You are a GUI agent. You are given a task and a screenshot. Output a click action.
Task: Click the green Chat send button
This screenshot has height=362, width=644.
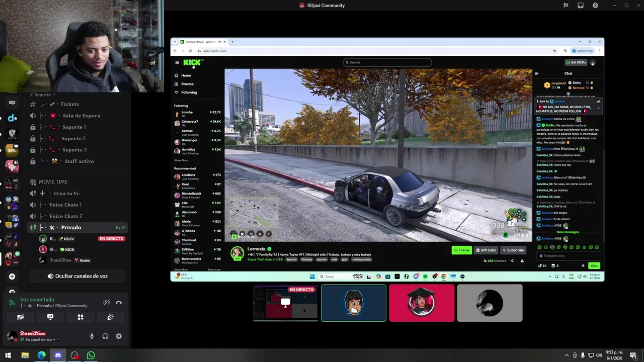[x=594, y=265]
